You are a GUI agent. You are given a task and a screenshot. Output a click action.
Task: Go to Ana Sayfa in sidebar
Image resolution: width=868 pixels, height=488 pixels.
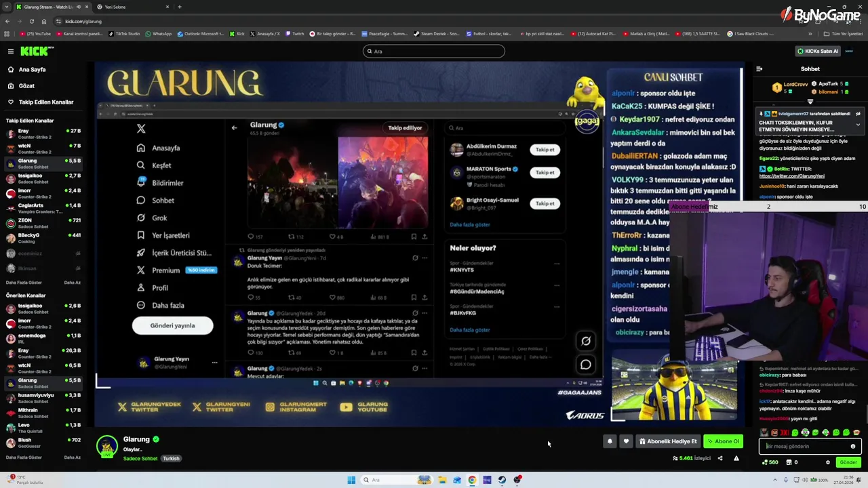click(x=32, y=69)
